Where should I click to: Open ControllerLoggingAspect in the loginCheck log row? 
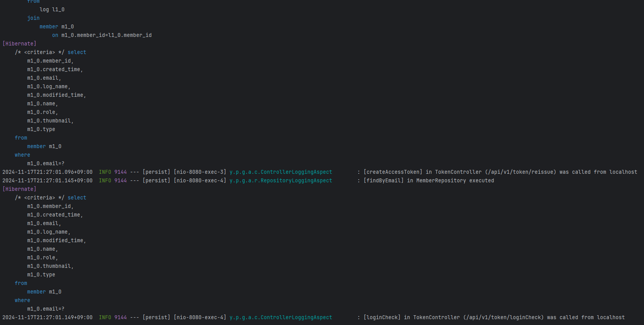click(281, 317)
